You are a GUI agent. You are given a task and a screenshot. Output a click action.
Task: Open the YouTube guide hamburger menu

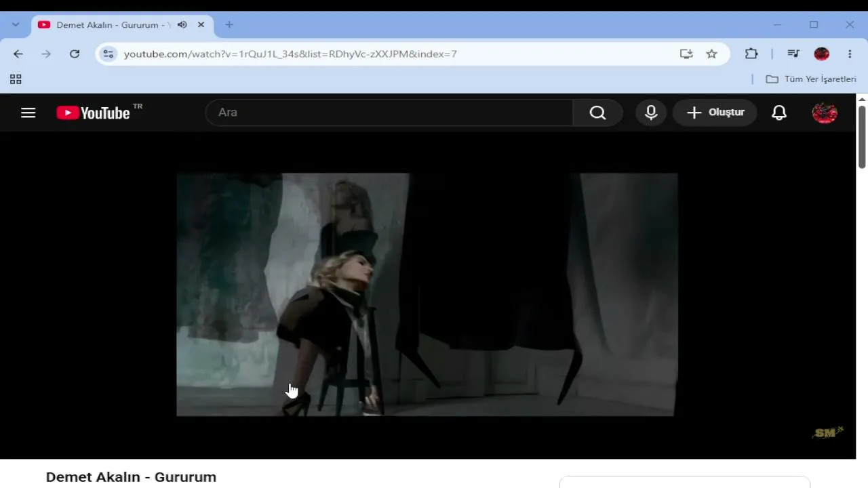tap(28, 113)
